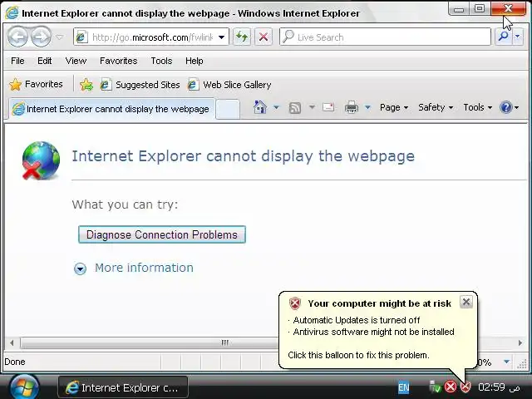Open Suggested Sites link

pyautogui.click(x=140, y=85)
